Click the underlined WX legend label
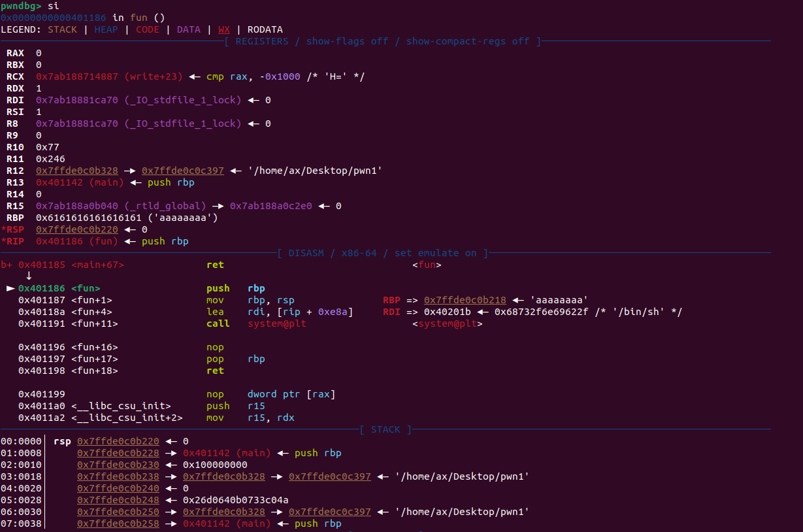This screenshot has height=532, width=803. tap(224, 29)
